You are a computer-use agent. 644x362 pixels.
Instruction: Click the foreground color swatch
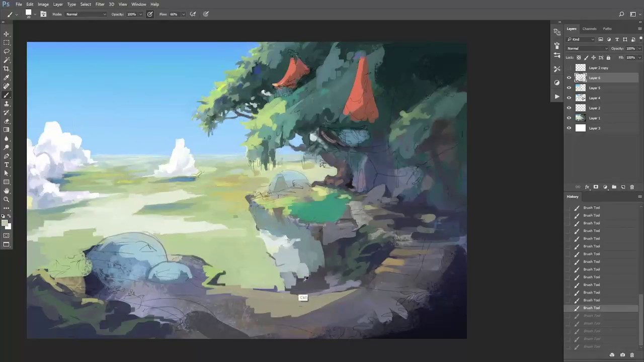tap(5, 223)
